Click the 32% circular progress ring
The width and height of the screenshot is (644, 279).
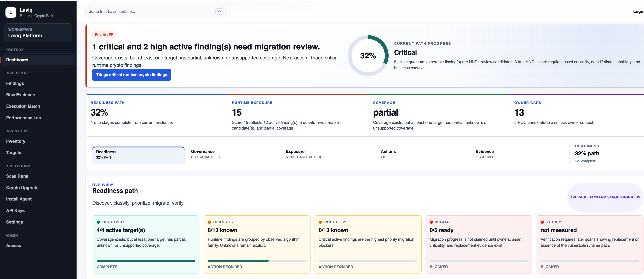(368, 55)
